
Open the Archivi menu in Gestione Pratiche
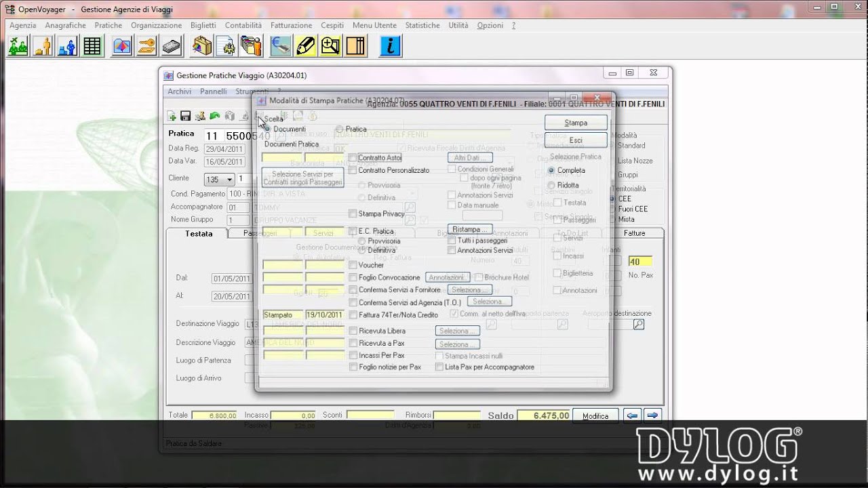point(179,91)
